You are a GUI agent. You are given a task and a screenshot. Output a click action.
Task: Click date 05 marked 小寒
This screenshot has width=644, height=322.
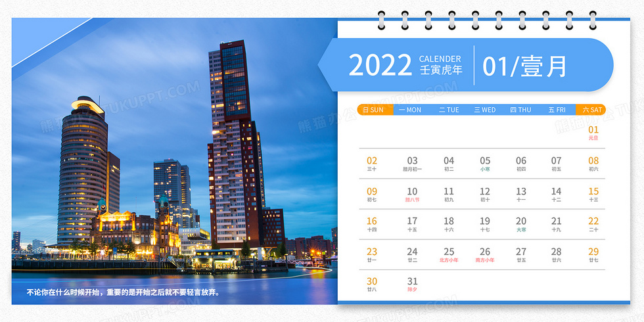tap(485, 164)
